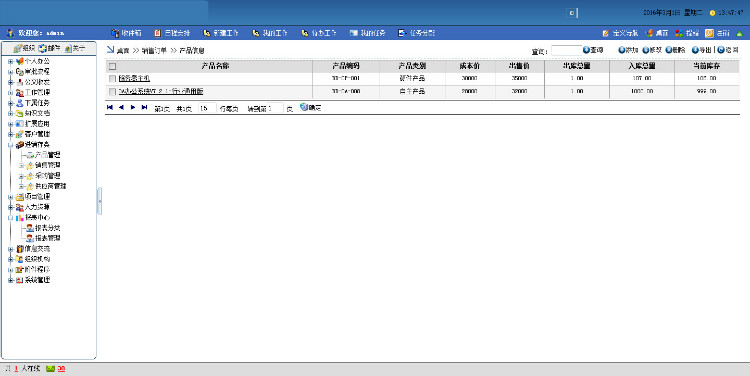Select 项目管理 in the sidebar tree
Viewport: 750px width, 376px height.
pos(37,197)
